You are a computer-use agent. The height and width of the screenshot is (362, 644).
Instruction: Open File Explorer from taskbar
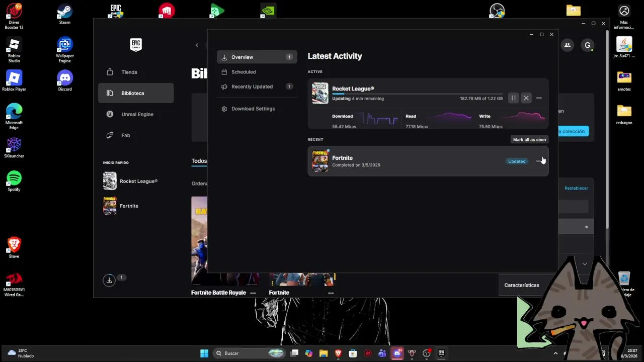click(x=323, y=353)
